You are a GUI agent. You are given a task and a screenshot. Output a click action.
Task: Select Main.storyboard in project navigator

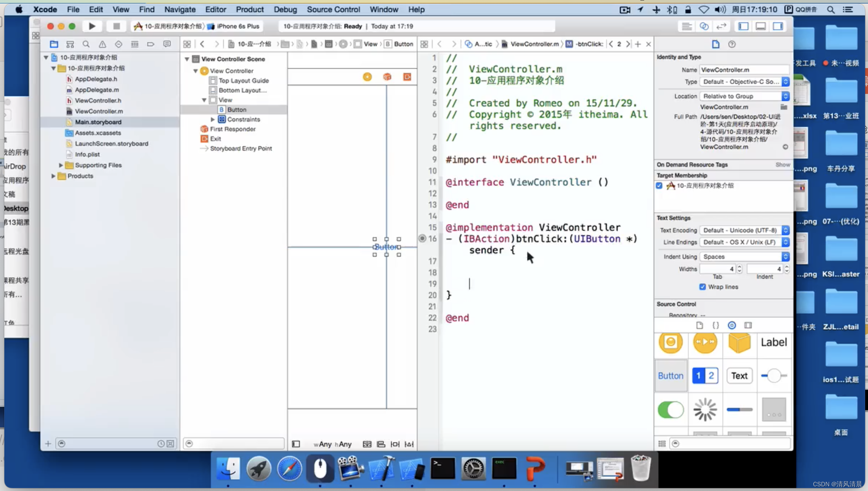[x=98, y=122]
